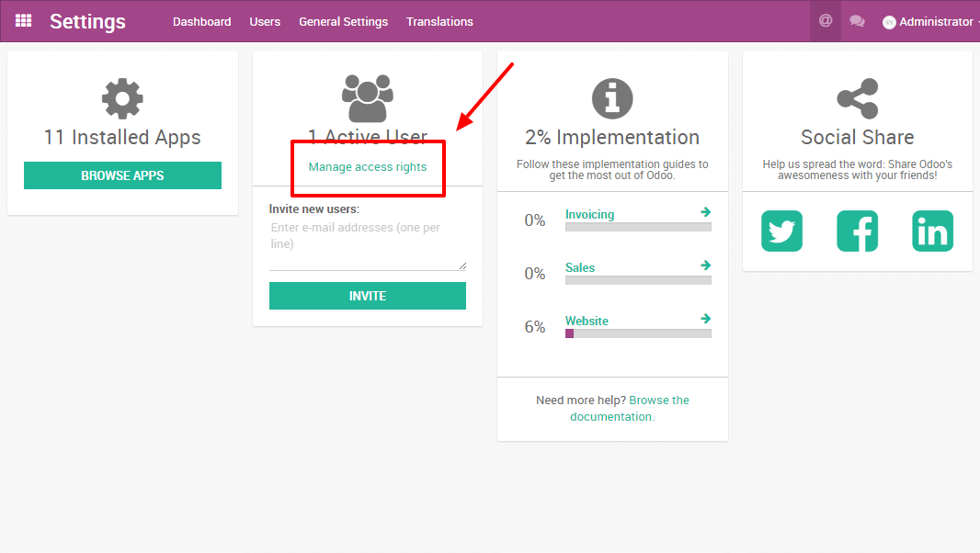The height and width of the screenshot is (553, 980).
Task: Click the Implementation info icon
Action: [x=611, y=97]
